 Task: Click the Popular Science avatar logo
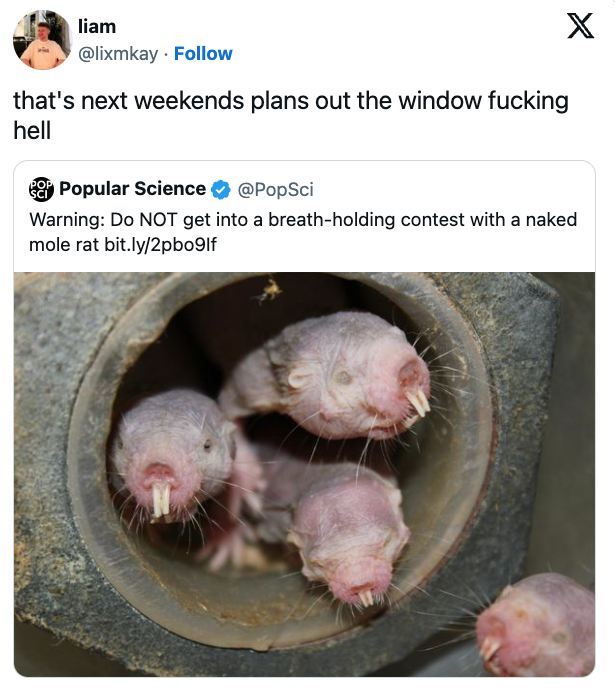[41, 189]
